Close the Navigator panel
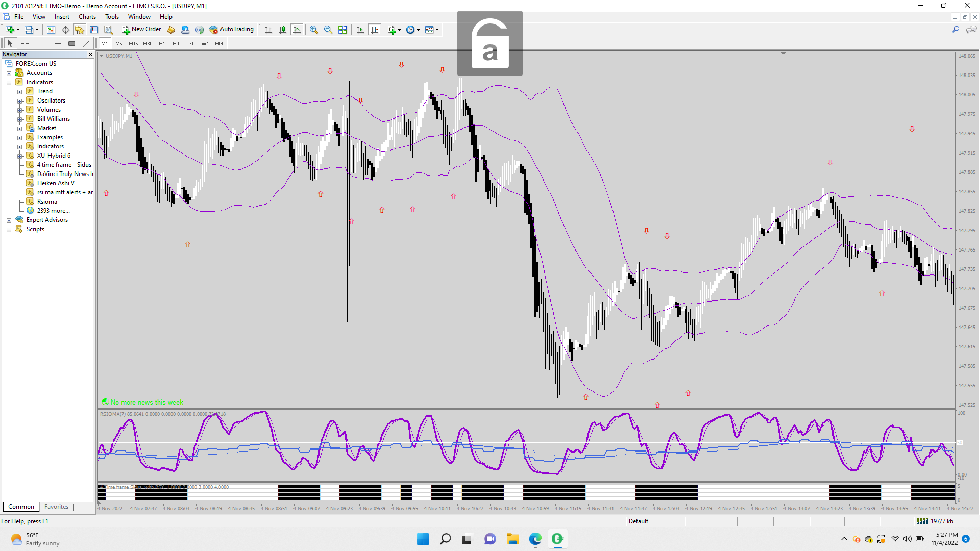Image resolution: width=980 pixels, height=551 pixels. 91,54
